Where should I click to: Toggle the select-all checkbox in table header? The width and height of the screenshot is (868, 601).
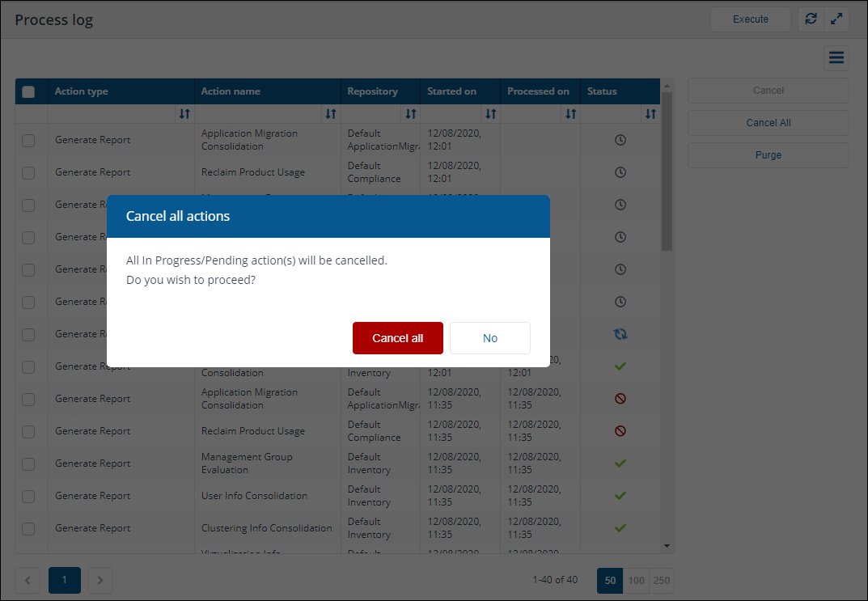point(28,91)
